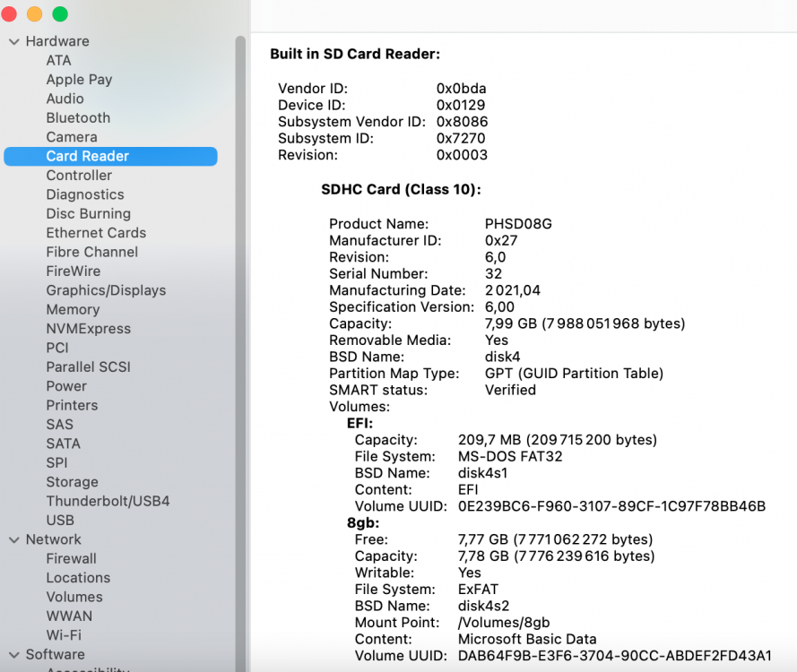Click the ExFAT file system value

click(x=478, y=590)
